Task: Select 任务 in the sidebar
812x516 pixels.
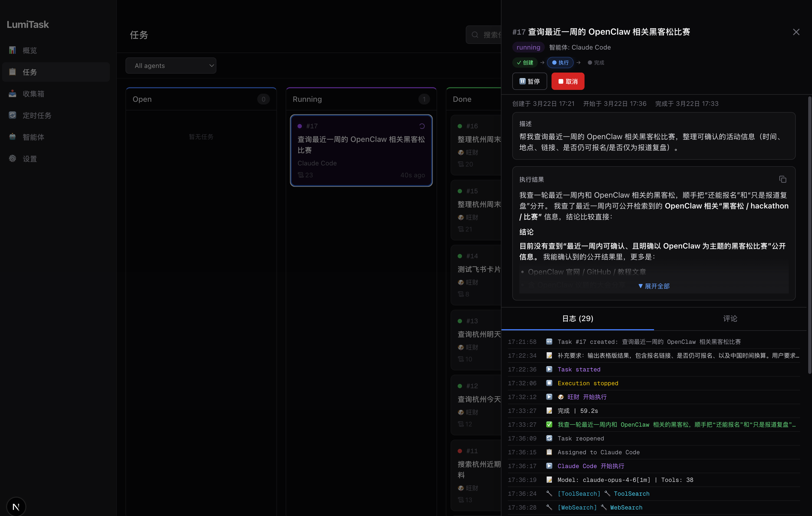Action: pyautogui.click(x=56, y=72)
